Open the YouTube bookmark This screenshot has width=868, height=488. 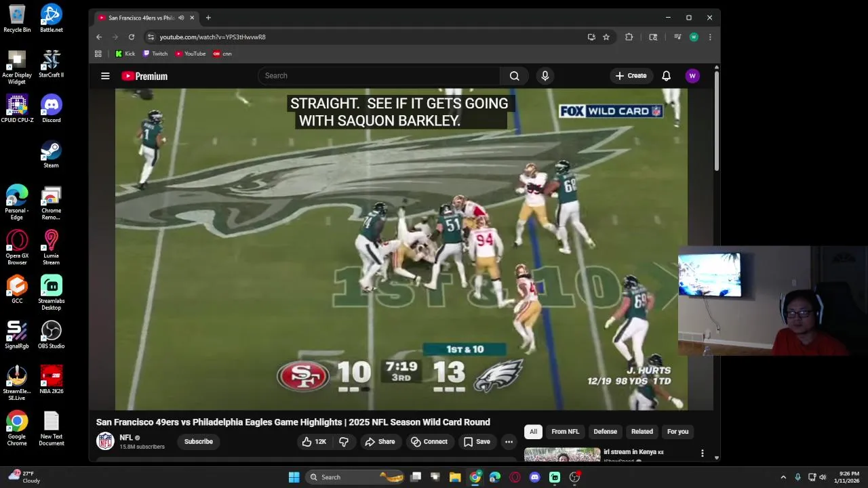coord(191,54)
